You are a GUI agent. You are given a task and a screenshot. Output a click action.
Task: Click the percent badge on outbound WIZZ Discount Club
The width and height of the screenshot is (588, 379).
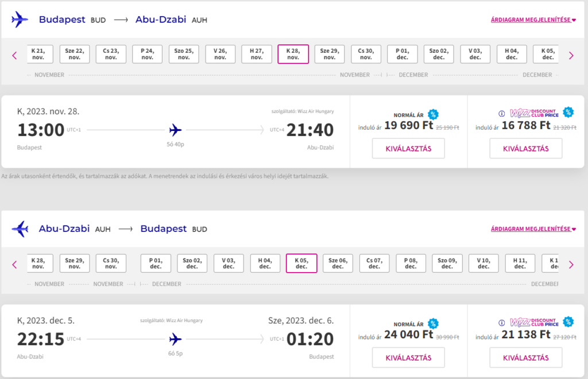[x=568, y=112]
